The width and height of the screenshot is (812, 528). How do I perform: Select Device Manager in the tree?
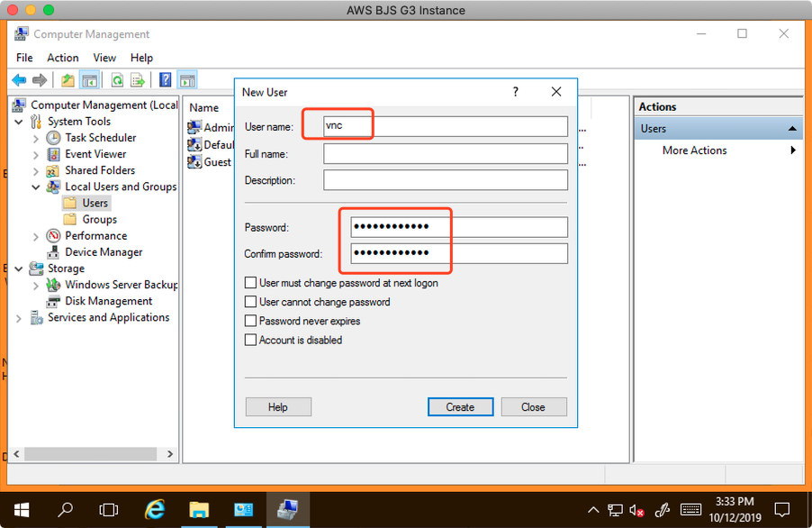[x=104, y=252]
